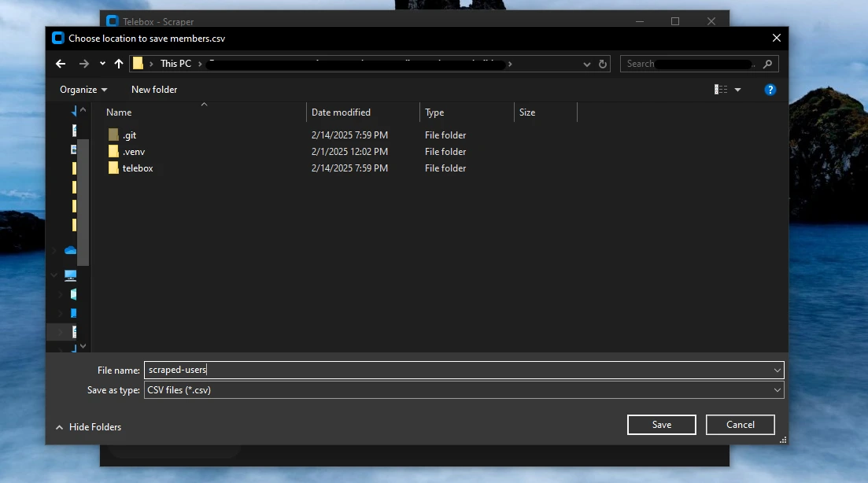
Task: Create a New folder
Action: (x=154, y=90)
